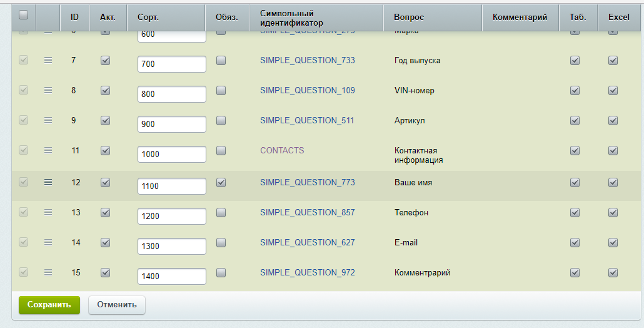Click sort field containing 1000
644x328 pixels.
pos(171,155)
